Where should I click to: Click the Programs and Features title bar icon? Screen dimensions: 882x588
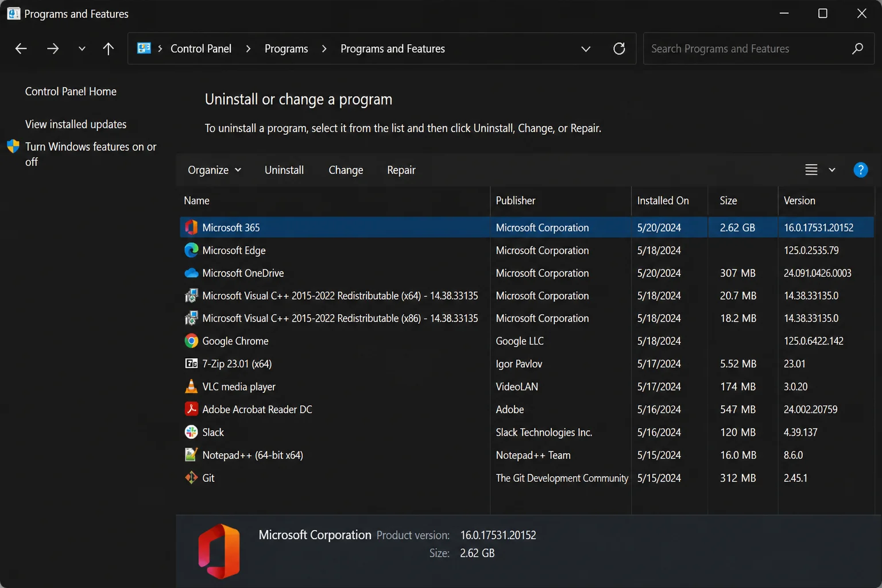pos(13,13)
